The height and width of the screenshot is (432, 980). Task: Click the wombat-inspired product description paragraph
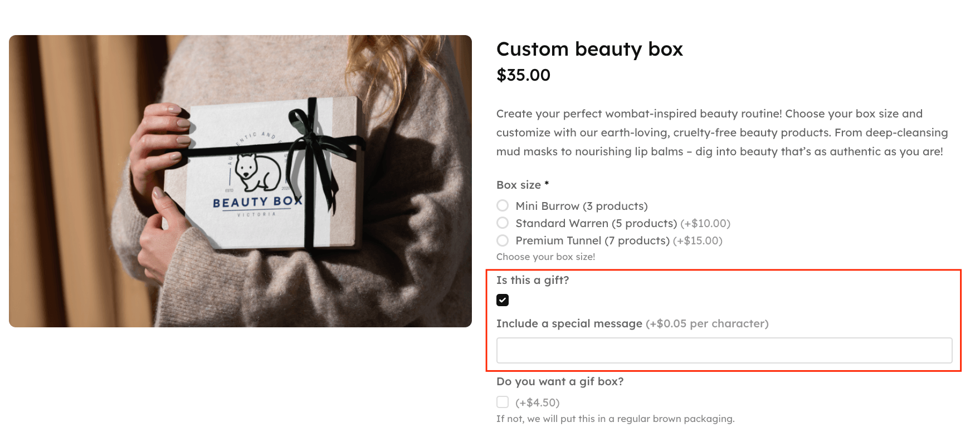(x=721, y=132)
